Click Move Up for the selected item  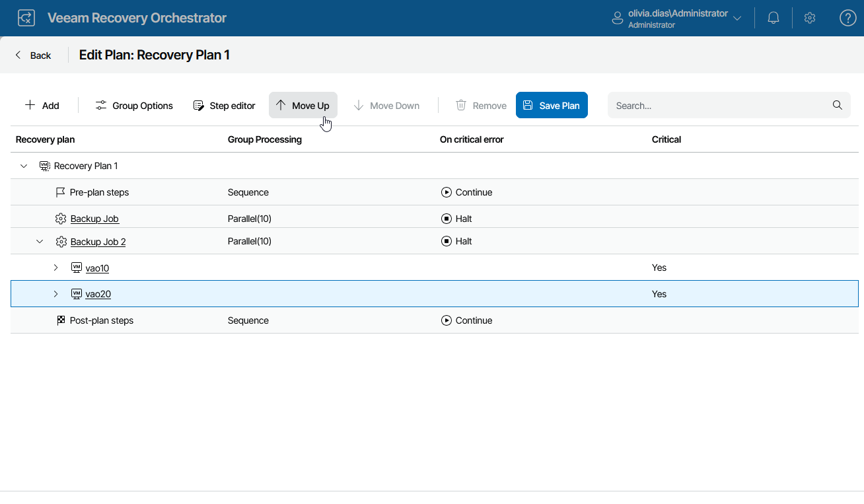[303, 105]
